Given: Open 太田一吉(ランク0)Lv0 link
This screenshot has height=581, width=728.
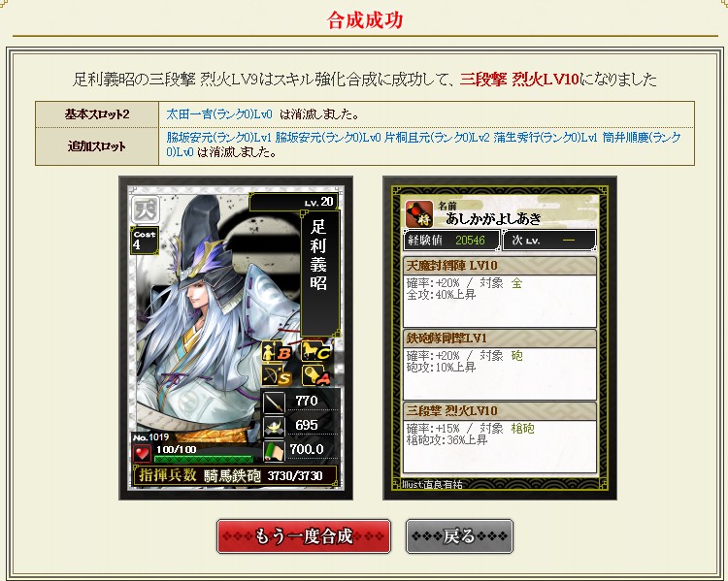Looking at the screenshot, I should coord(219,114).
